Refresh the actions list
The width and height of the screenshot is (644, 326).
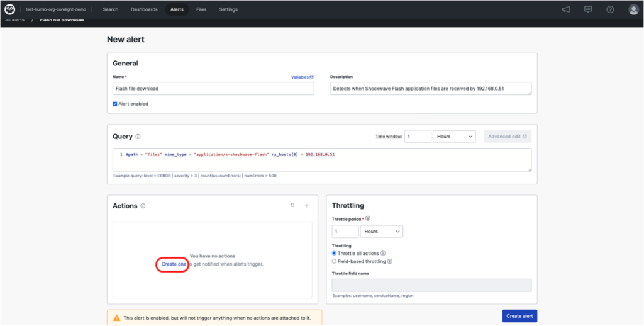point(292,205)
